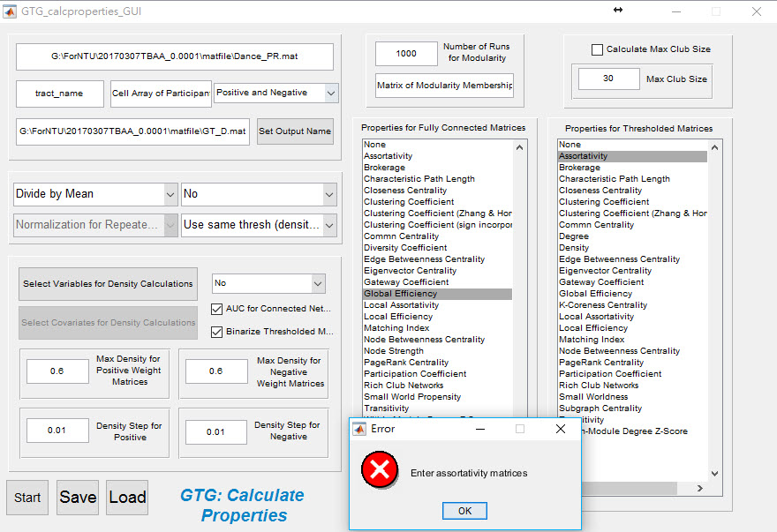Image resolution: width=777 pixels, height=532 pixels.
Task: Click the Save button
Action: pyautogui.click(x=78, y=498)
